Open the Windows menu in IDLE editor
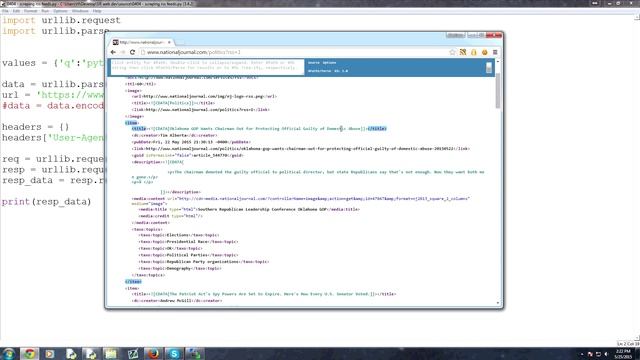The height and width of the screenshot is (360, 640). click(80, 11)
